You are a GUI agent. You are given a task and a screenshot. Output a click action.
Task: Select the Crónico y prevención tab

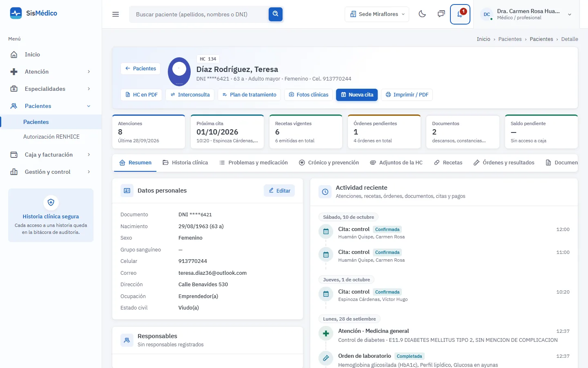point(329,163)
